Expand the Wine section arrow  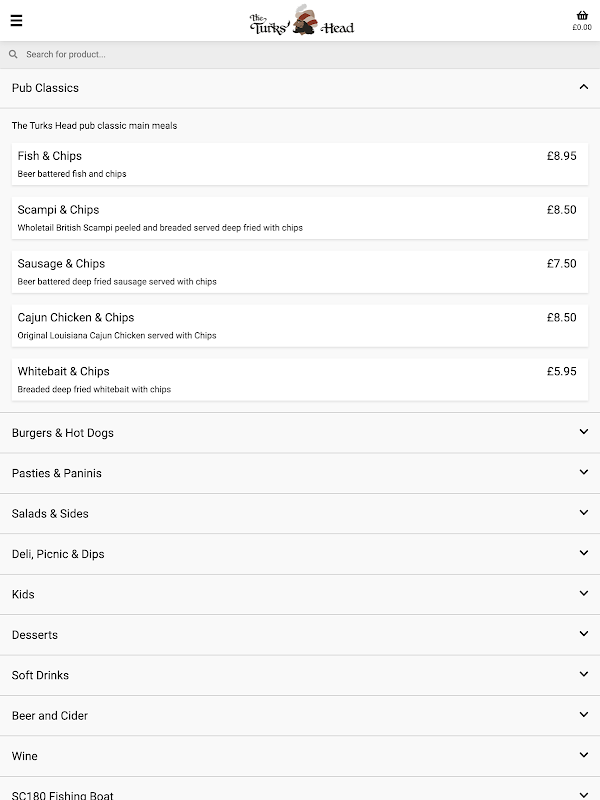584,756
